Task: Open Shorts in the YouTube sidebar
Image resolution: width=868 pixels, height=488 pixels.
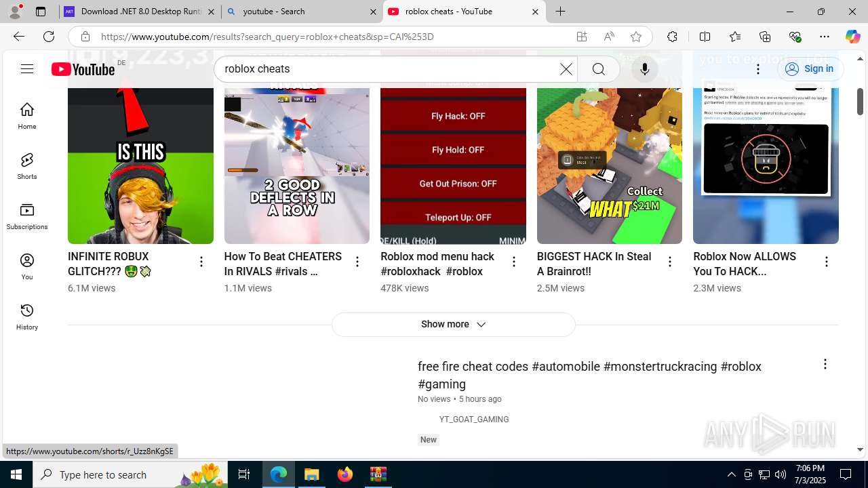Action: coord(27,166)
